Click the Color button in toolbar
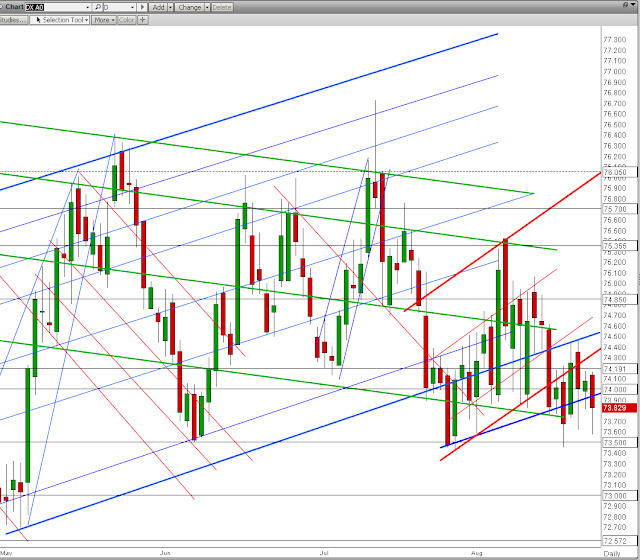This screenshot has width=640, height=560. click(x=126, y=20)
